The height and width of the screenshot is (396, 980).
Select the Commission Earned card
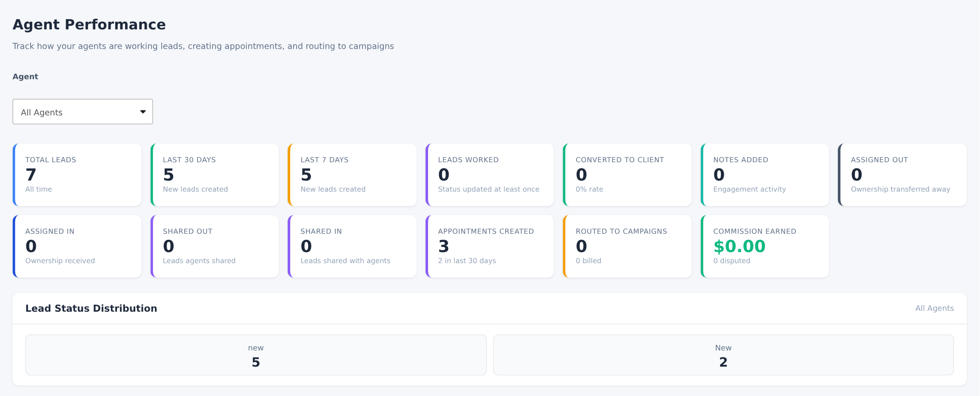(x=765, y=247)
